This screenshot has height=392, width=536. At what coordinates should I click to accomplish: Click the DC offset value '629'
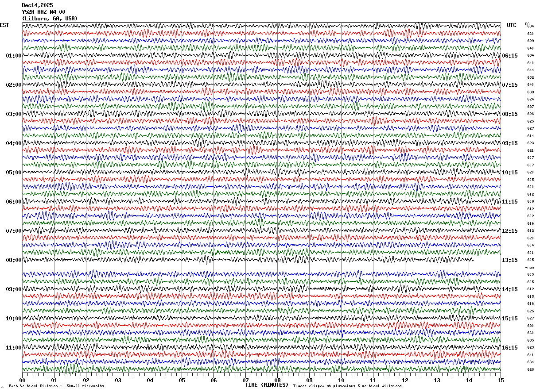[x=530, y=41]
